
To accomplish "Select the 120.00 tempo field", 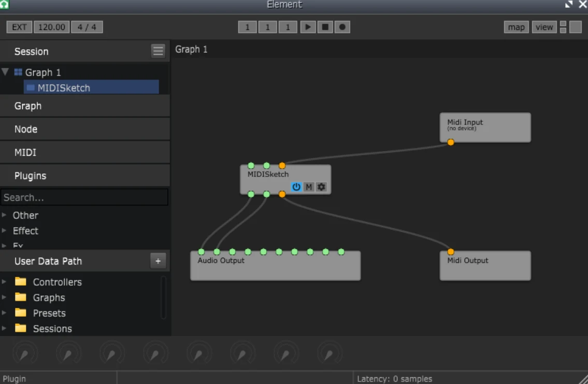I will pyautogui.click(x=52, y=27).
